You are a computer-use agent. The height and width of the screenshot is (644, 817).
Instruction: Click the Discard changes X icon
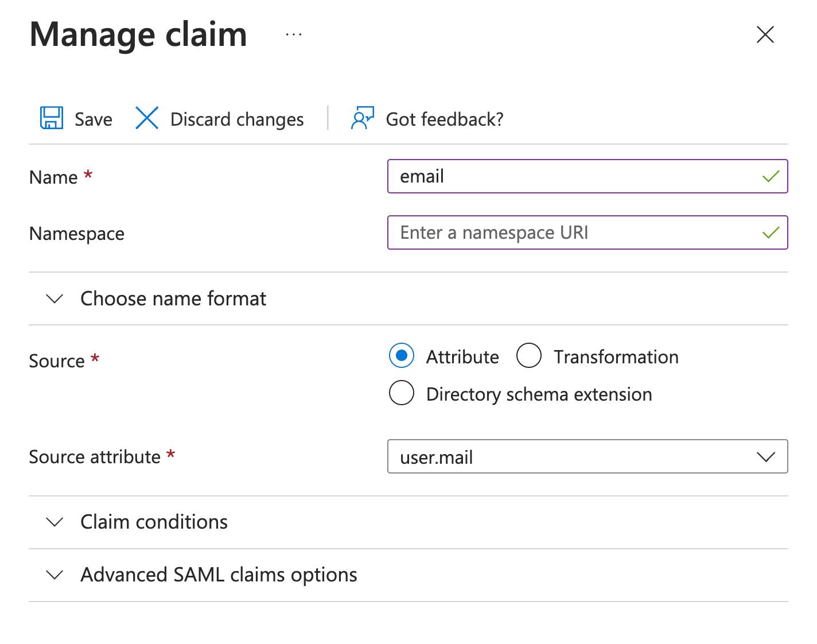click(x=147, y=118)
